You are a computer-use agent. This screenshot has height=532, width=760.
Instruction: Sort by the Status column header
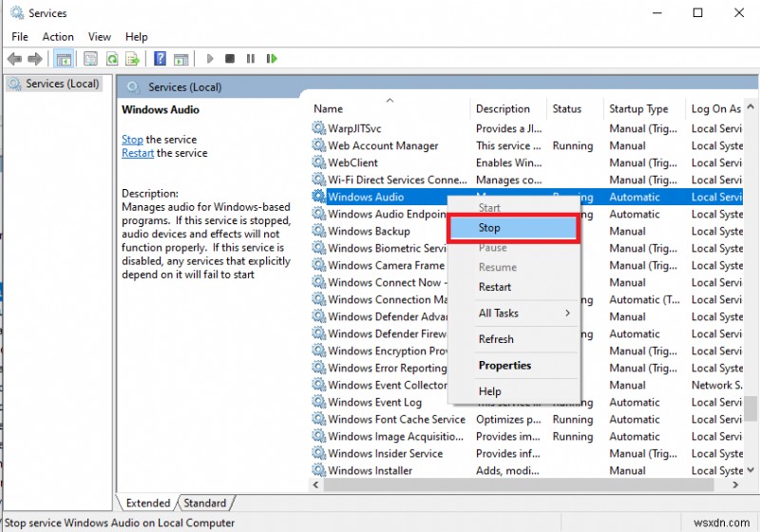pyautogui.click(x=575, y=108)
